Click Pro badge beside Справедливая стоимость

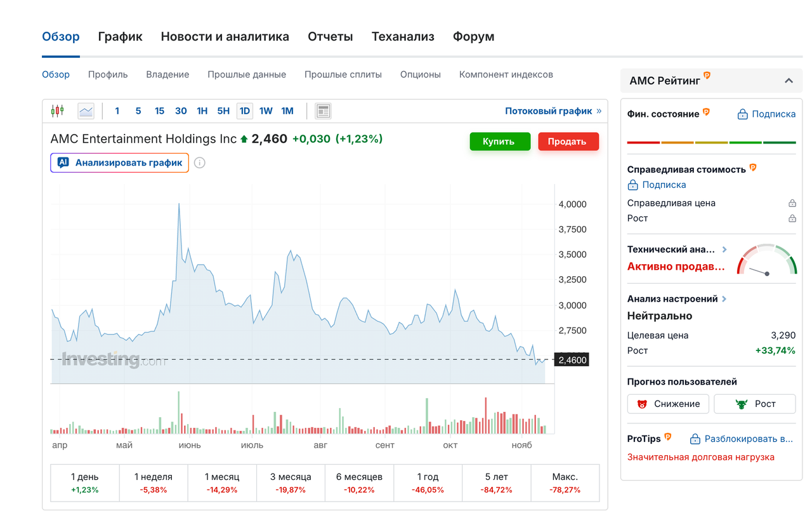tap(752, 168)
